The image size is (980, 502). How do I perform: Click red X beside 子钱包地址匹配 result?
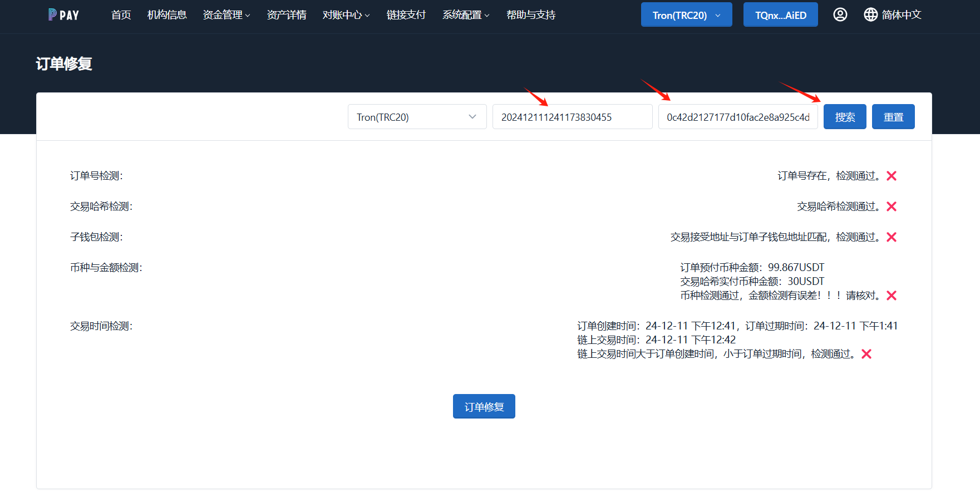tap(892, 237)
